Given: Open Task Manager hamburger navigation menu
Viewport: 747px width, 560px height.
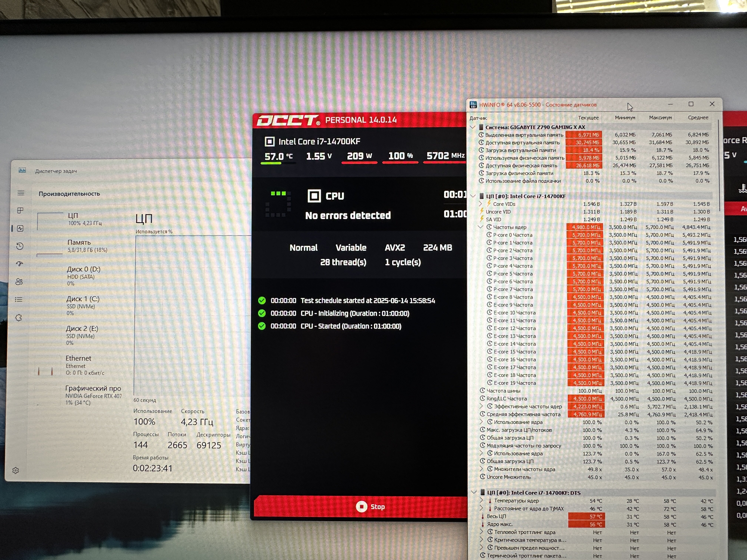Looking at the screenshot, I should 21,193.
